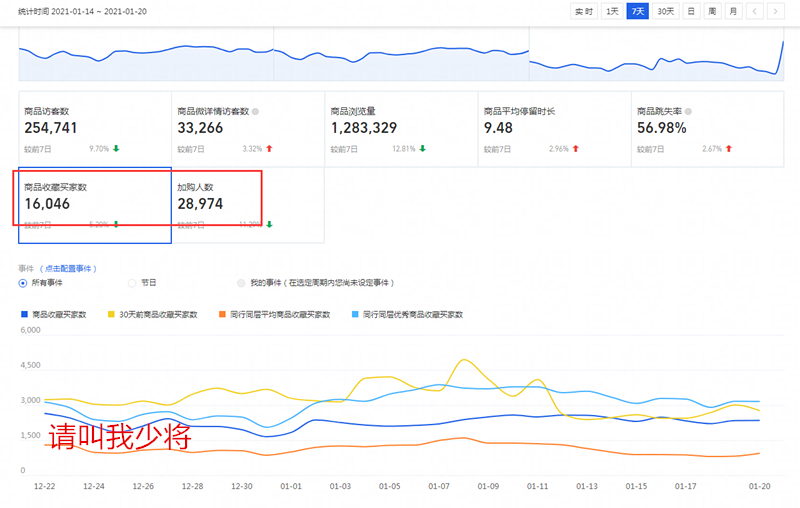Switch to 日 granularity

point(691,11)
